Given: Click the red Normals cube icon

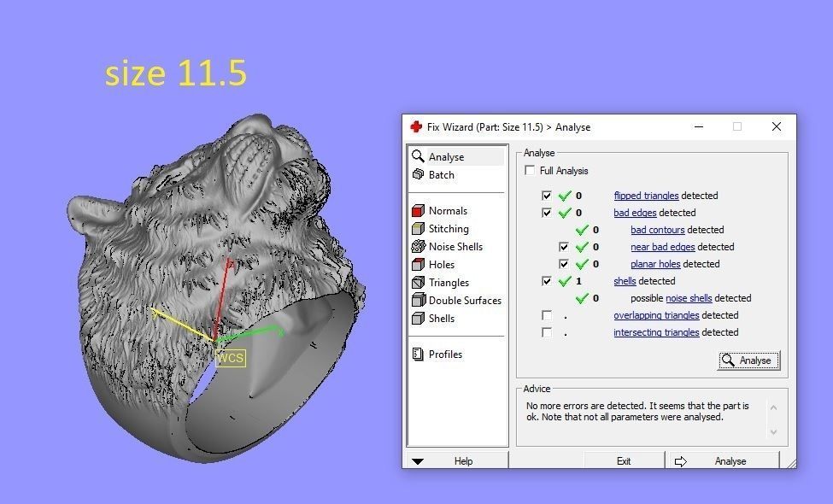Looking at the screenshot, I should [418, 210].
